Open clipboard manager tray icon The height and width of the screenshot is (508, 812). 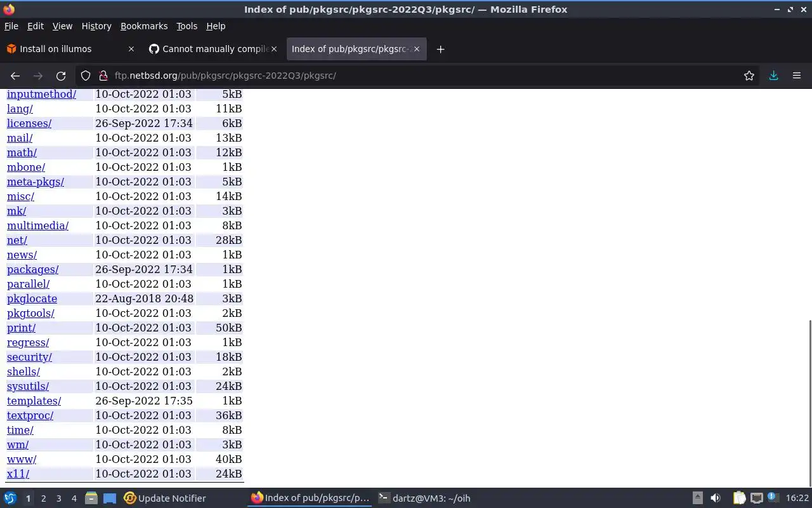pyautogui.click(x=740, y=498)
